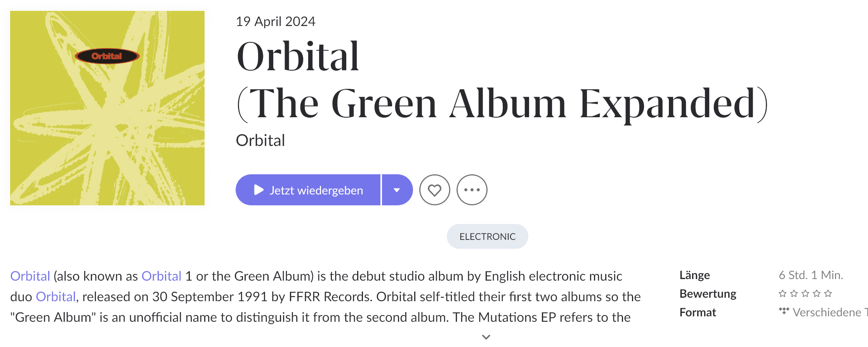The width and height of the screenshot is (868, 347).
Task: Rate the album one star
Action: [x=783, y=293]
